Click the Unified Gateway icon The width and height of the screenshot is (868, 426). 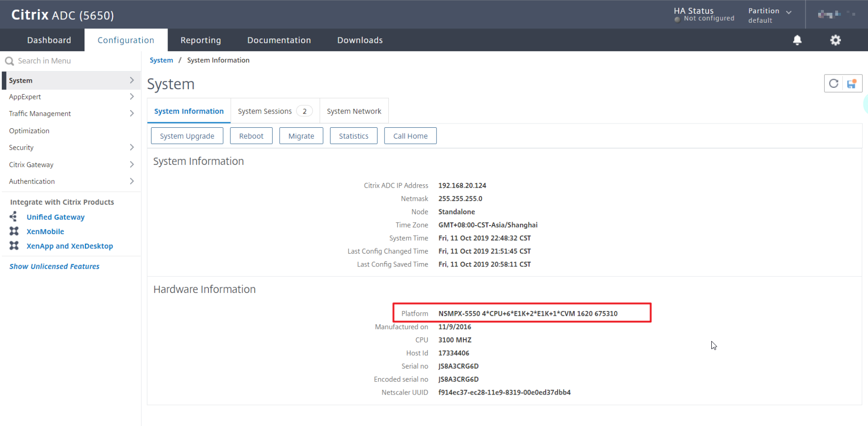(14, 217)
